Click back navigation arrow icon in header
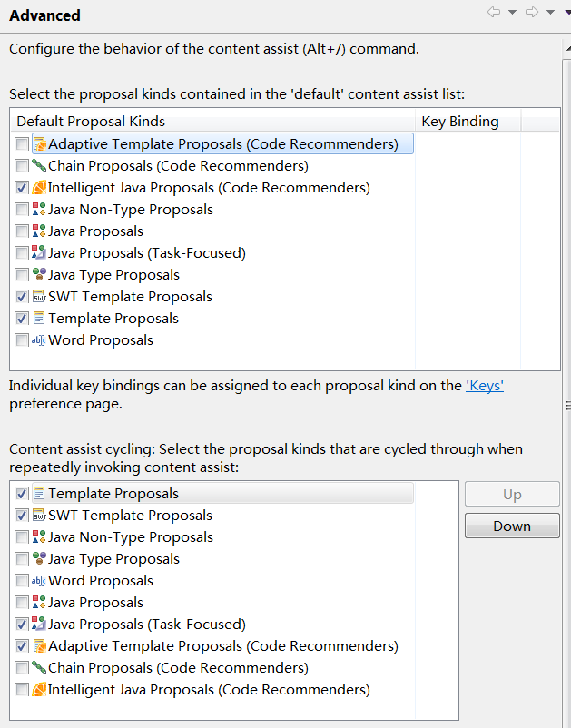The height and width of the screenshot is (728, 571). [494, 12]
